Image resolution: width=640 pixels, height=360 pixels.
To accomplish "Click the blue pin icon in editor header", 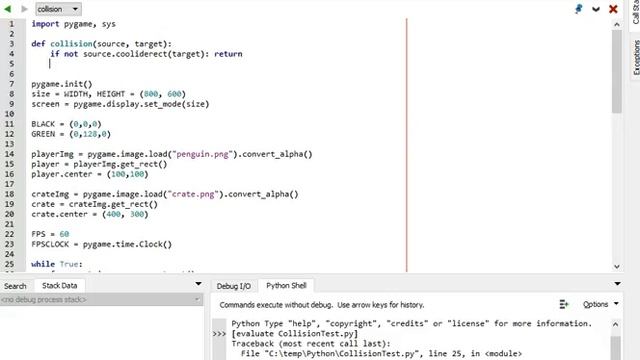I will pyautogui.click(x=578, y=9).
